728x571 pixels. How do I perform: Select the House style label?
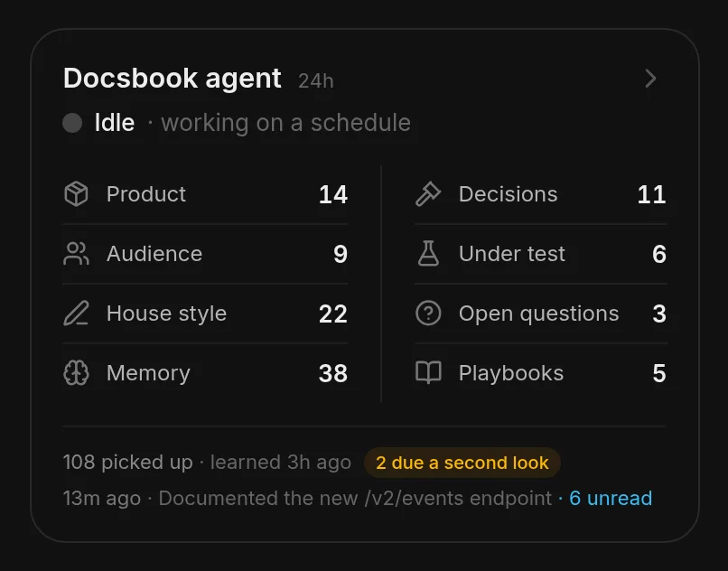167,314
